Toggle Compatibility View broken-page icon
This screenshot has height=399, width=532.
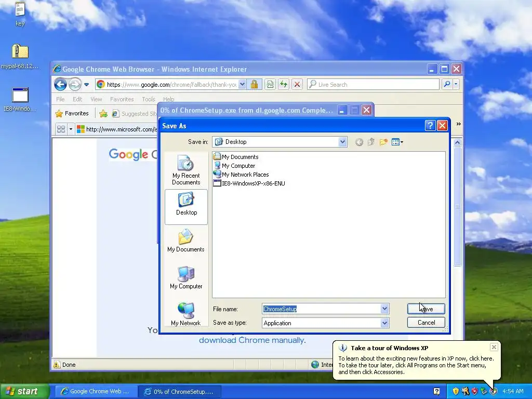(270, 85)
